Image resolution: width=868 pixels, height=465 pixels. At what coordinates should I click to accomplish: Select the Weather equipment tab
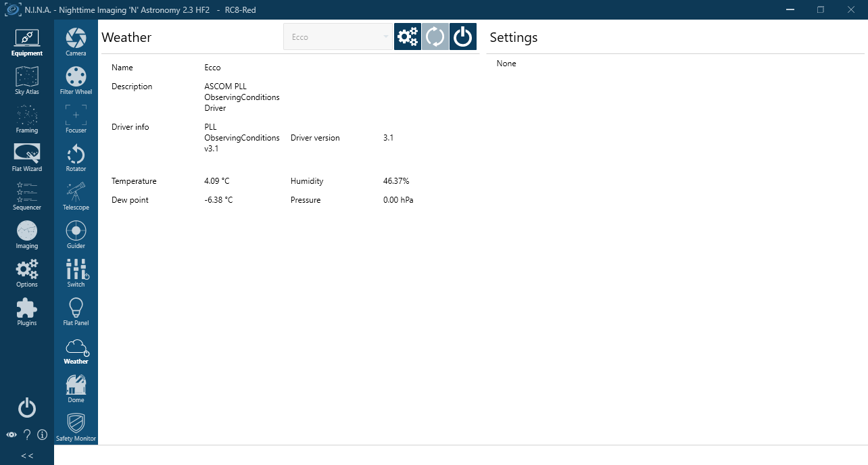[x=76, y=351]
